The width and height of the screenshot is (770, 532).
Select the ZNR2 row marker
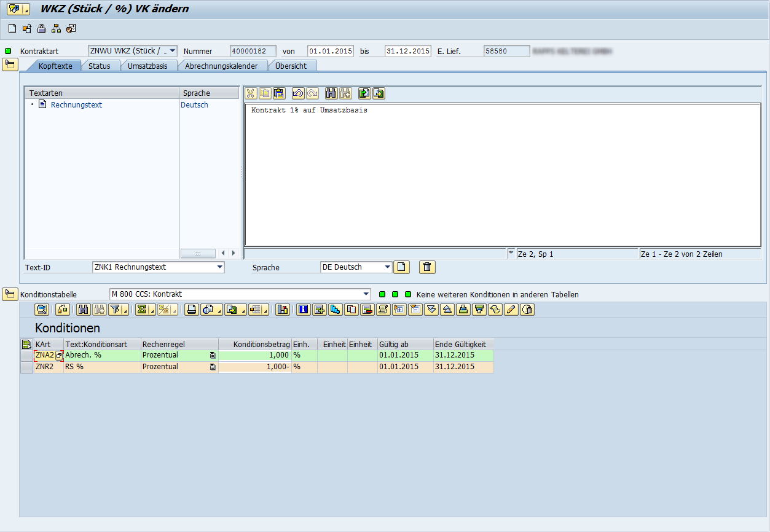[26, 367]
